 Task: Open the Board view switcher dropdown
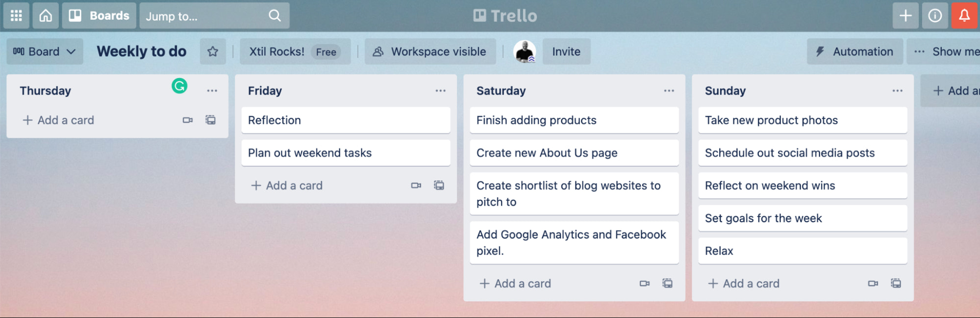pyautogui.click(x=45, y=52)
